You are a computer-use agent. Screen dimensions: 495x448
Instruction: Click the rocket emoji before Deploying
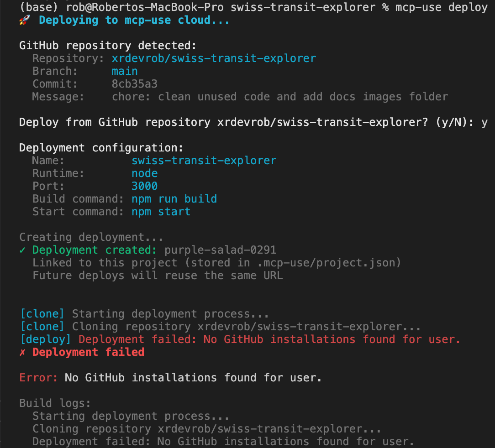[x=25, y=20]
